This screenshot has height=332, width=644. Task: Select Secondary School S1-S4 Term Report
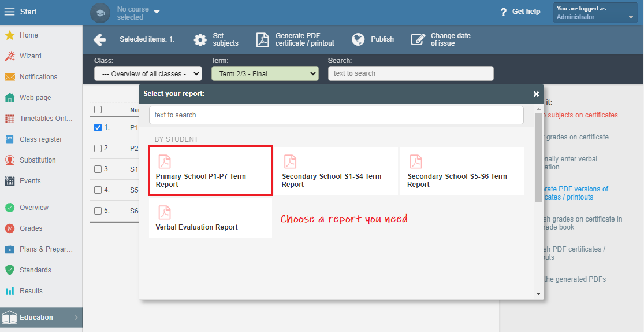(336, 171)
